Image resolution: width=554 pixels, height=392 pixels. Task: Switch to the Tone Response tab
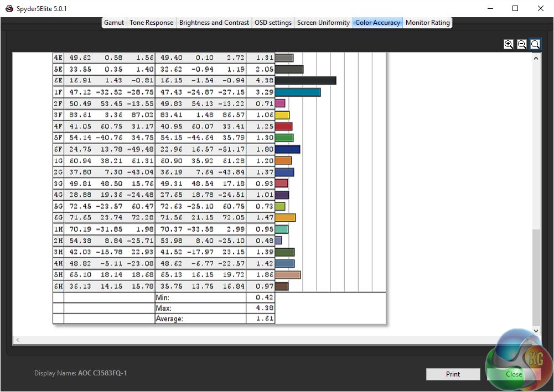point(152,23)
